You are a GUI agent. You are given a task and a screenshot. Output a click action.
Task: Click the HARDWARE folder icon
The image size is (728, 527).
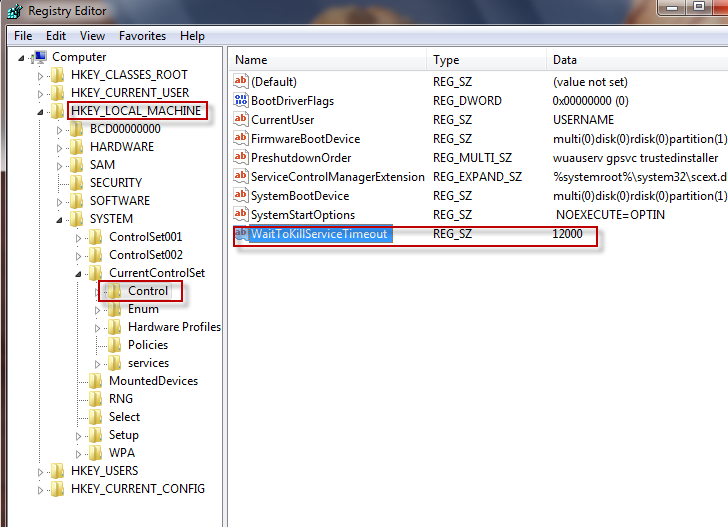pos(76,147)
